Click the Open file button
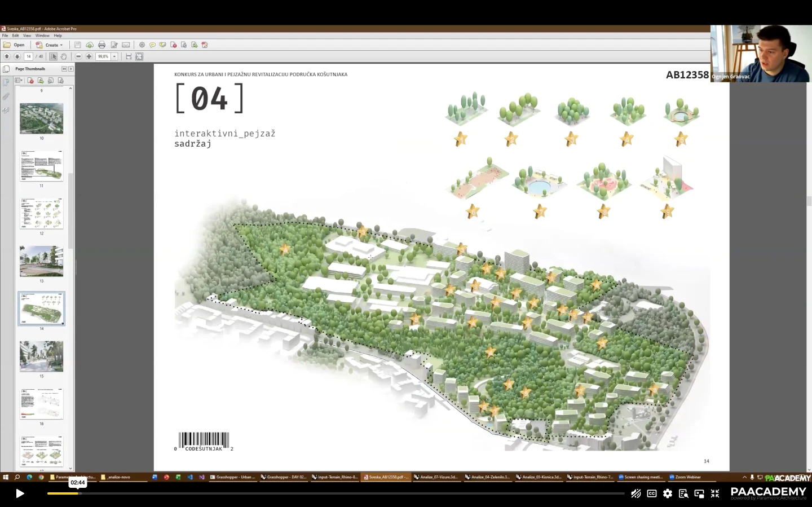The width and height of the screenshot is (812, 507). coord(15,45)
